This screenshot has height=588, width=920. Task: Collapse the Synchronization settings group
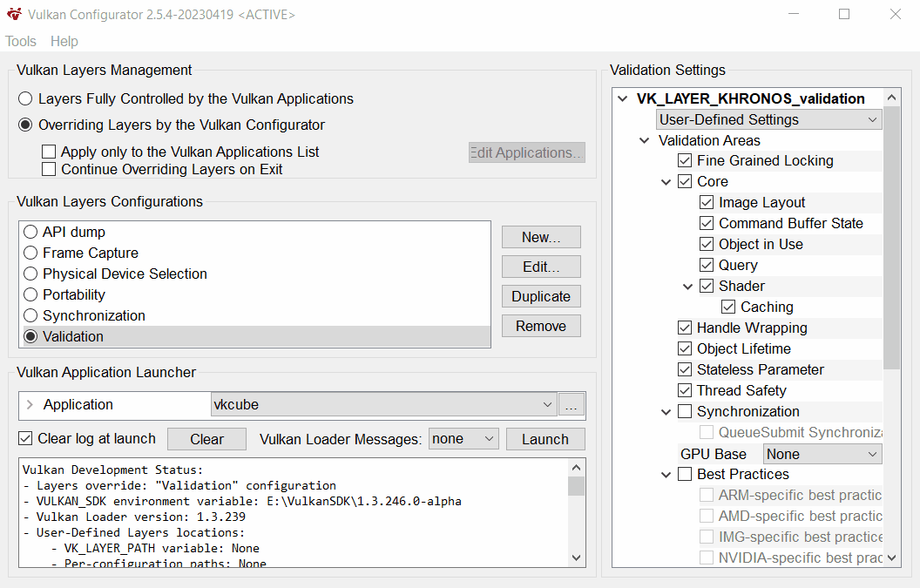pyautogui.click(x=666, y=412)
